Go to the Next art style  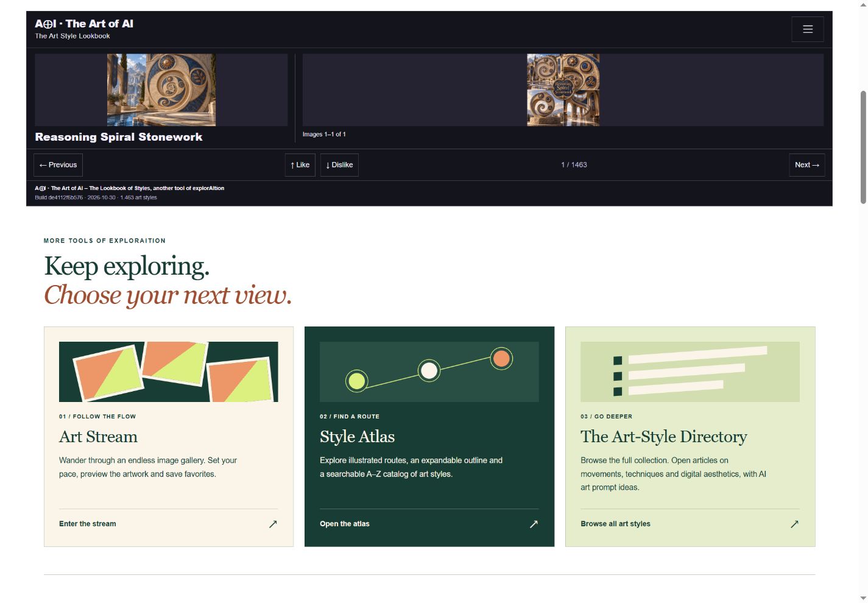(807, 165)
